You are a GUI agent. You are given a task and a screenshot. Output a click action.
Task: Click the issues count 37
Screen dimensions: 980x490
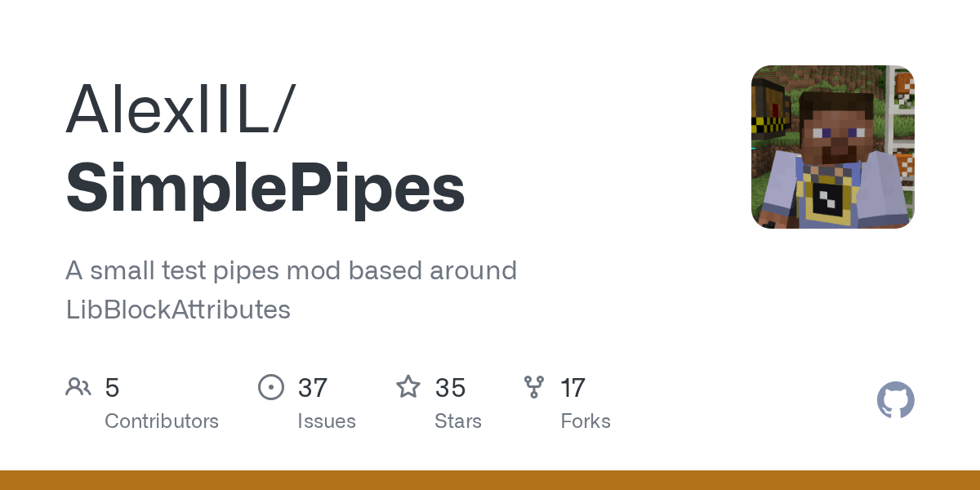click(313, 388)
